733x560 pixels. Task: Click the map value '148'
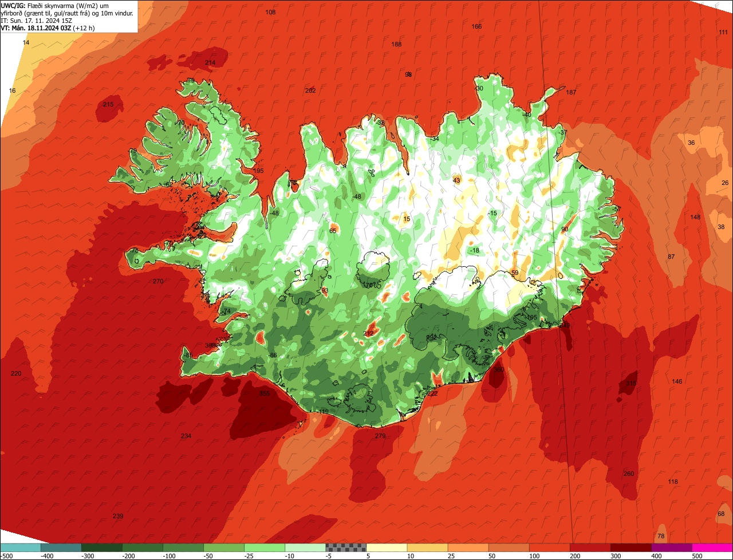695,217
